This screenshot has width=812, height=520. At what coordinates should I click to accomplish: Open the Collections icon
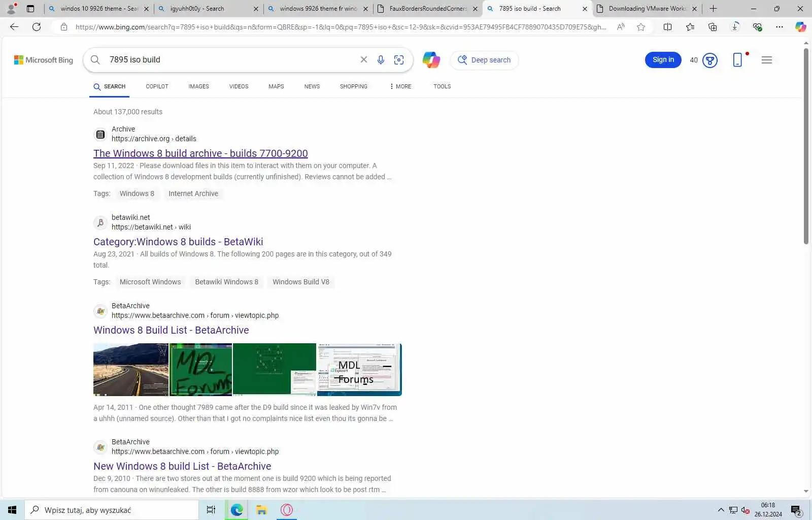coord(713,27)
